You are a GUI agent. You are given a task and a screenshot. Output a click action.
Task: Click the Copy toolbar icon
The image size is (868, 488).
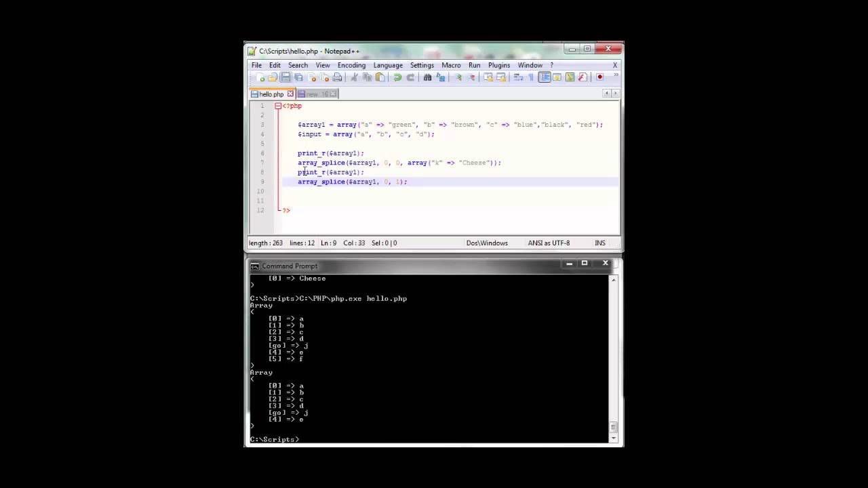[x=367, y=77]
